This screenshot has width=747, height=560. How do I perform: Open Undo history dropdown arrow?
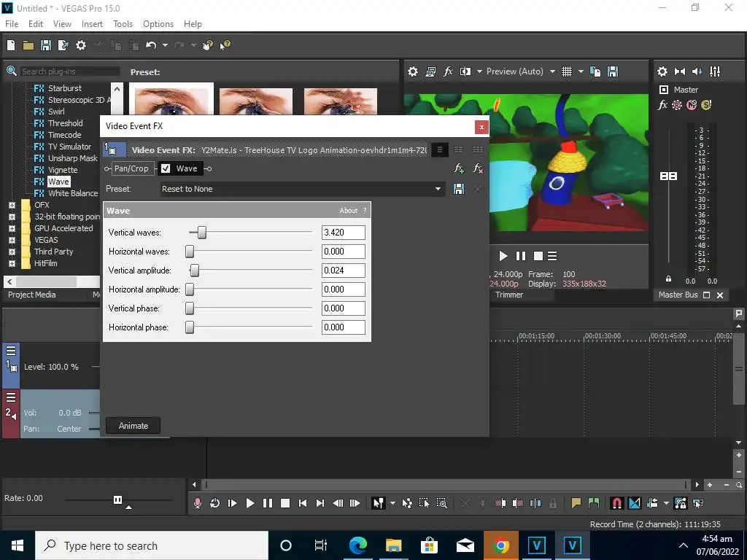[x=165, y=45]
